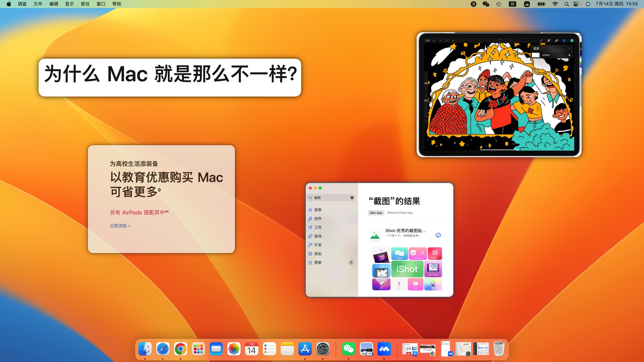Image resolution: width=644 pixels, height=362 pixels.
Task: Open Procreate's Actions wrench menu
Action: coord(434,40)
